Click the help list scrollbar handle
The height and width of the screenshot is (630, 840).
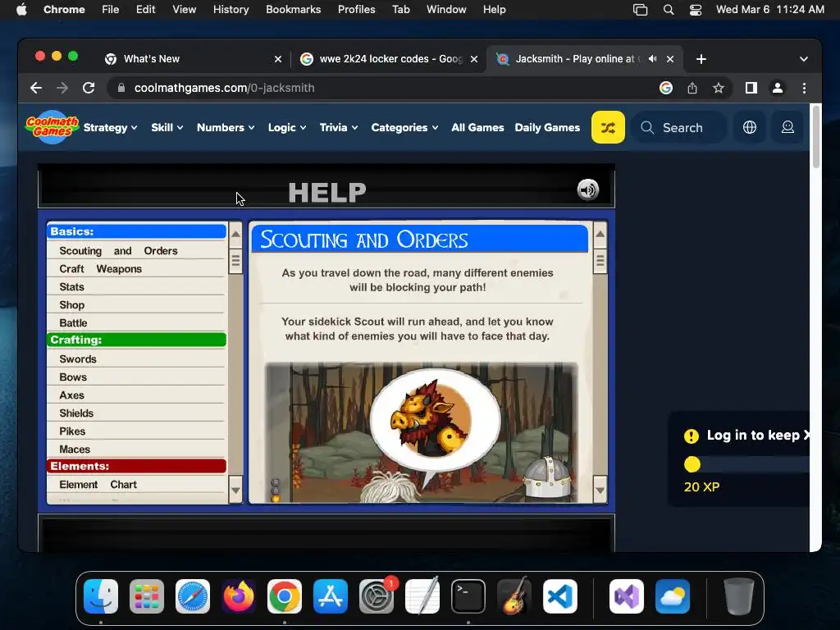click(235, 261)
